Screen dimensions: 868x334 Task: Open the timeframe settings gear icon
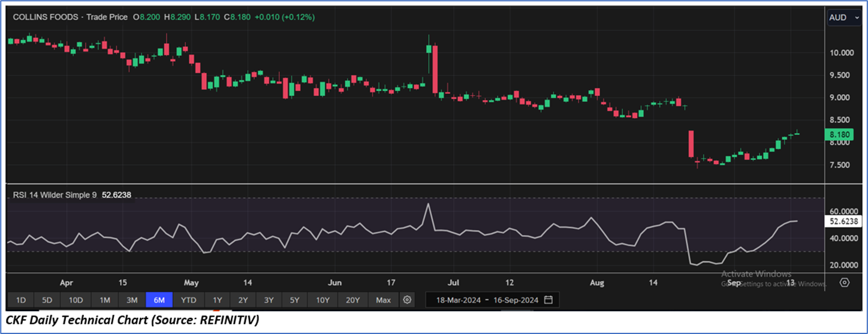tap(408, 300)
